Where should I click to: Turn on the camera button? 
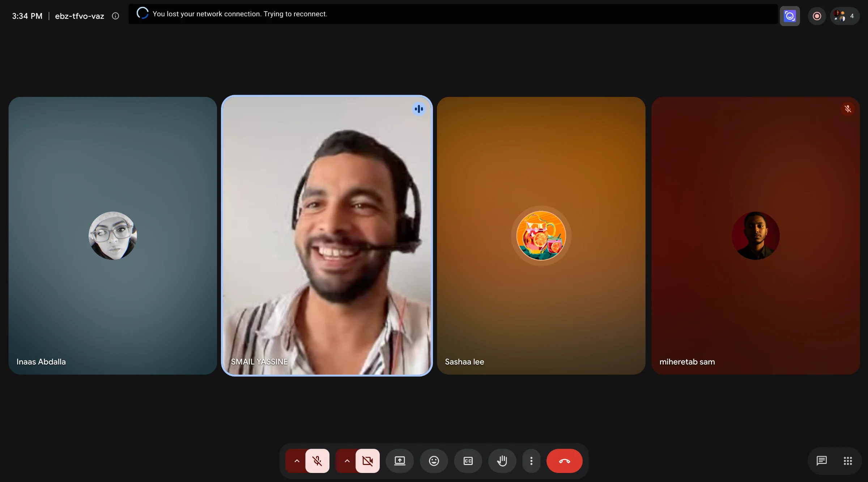(367, 461)
